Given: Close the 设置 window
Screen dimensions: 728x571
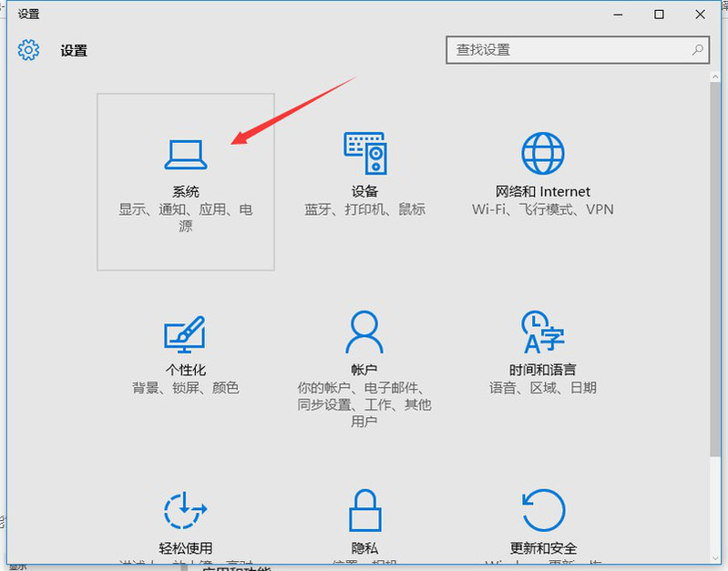Looking at the screenshot, I should click(x=700, y=15).
